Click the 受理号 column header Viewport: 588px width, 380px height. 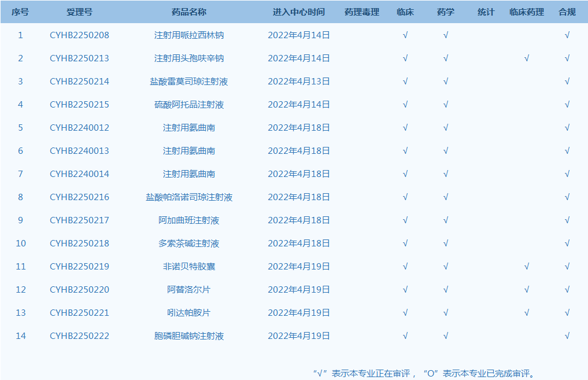79,12
